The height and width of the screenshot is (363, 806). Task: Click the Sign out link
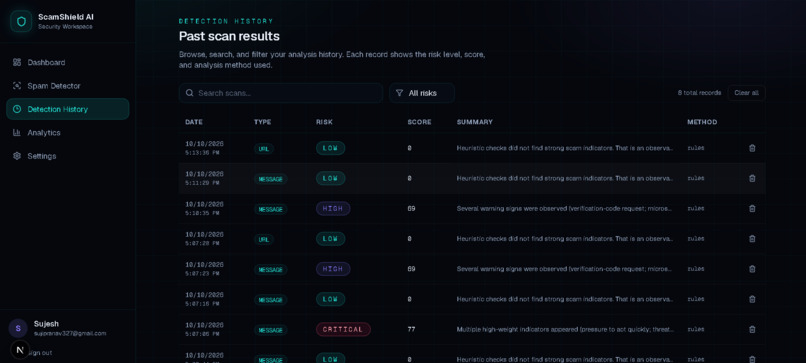point(40,353)
